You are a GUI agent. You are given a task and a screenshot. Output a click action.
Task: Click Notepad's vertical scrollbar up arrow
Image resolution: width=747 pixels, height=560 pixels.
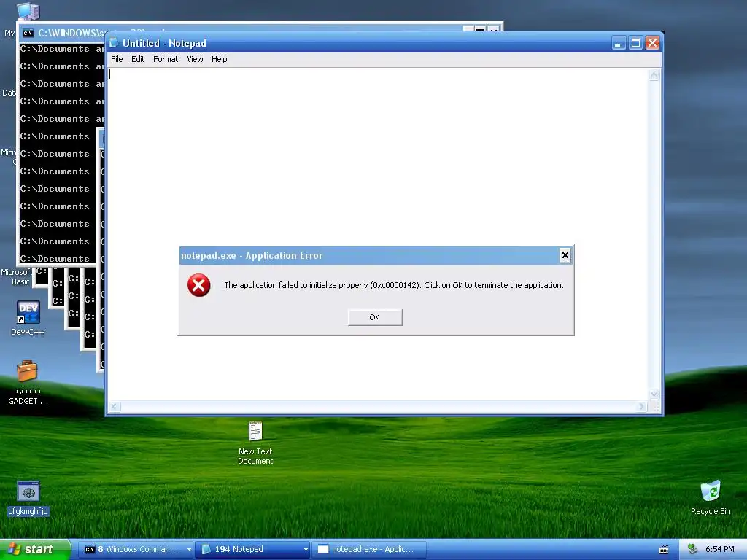point(654,75)
